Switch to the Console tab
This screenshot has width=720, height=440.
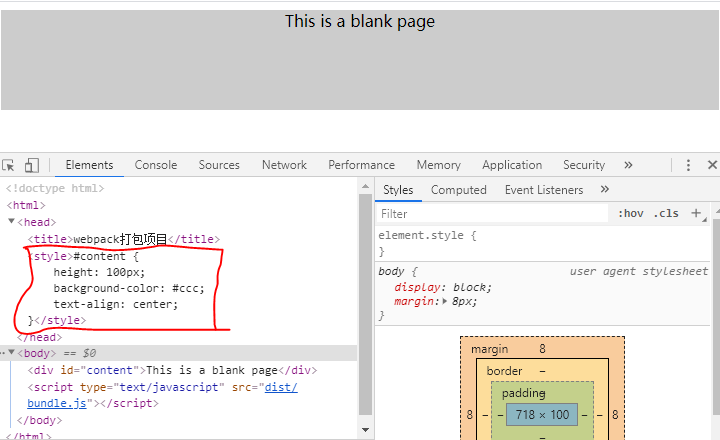tap(156, 165)
